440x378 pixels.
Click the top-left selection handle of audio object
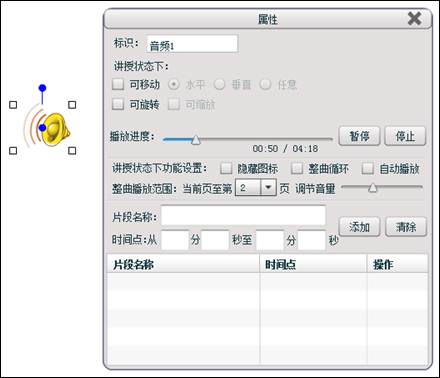[x=13, y=105]
